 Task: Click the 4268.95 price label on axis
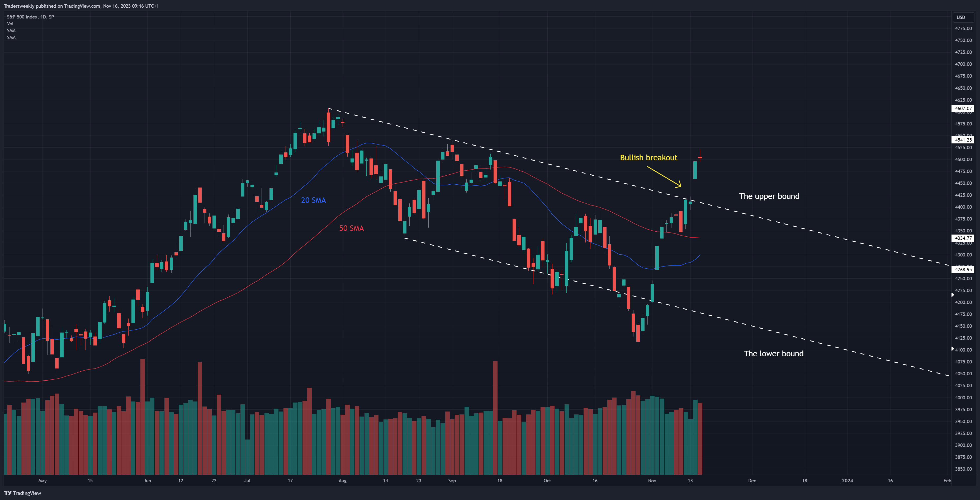(x=963, y=269)
